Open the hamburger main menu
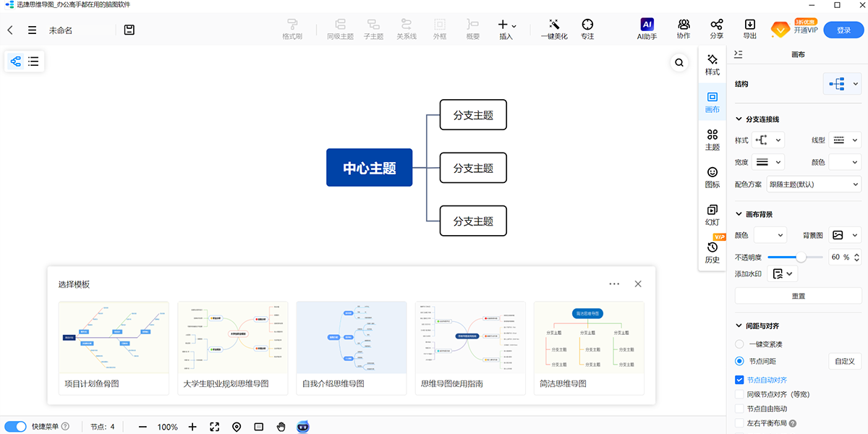 click(32, 30)
